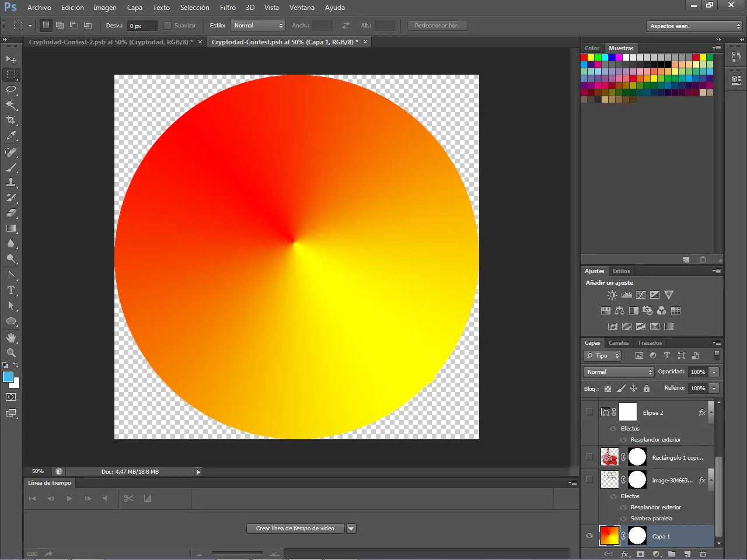Delete layer with Capas trash icon
747x560 pixels.
703,554
